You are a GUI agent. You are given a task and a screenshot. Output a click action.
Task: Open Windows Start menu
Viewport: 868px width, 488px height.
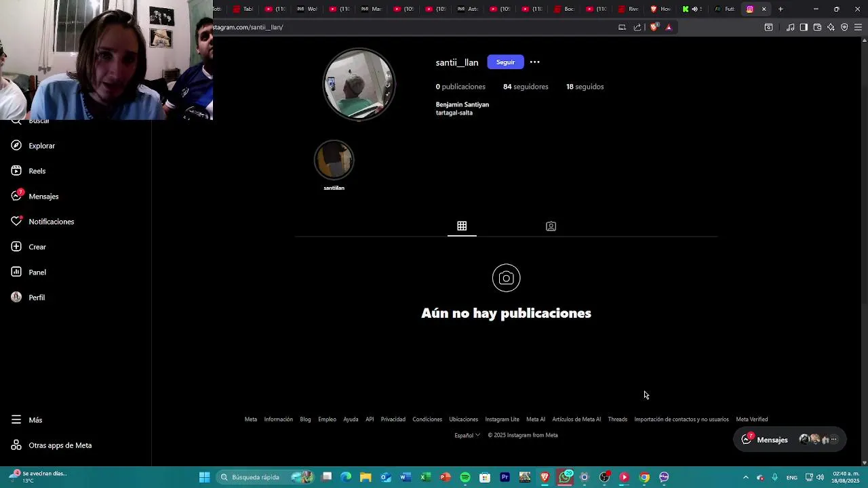point(204,477)
